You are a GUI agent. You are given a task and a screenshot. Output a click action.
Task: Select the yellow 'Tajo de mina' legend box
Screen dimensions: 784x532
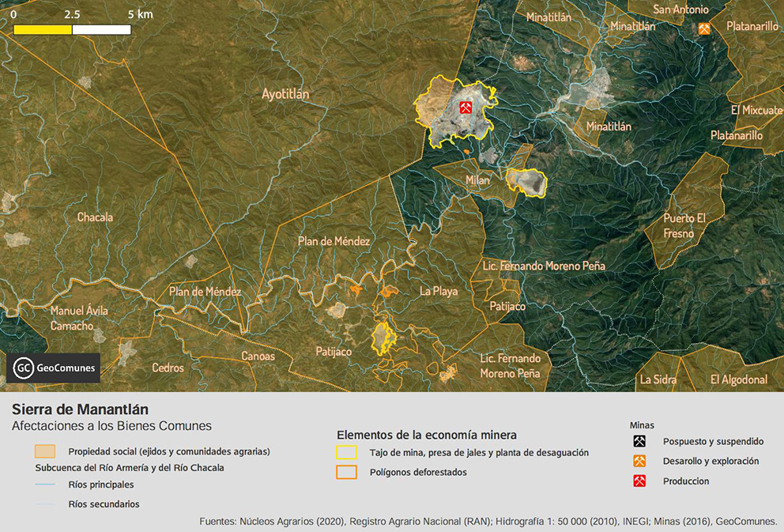(x=347, y=453)
